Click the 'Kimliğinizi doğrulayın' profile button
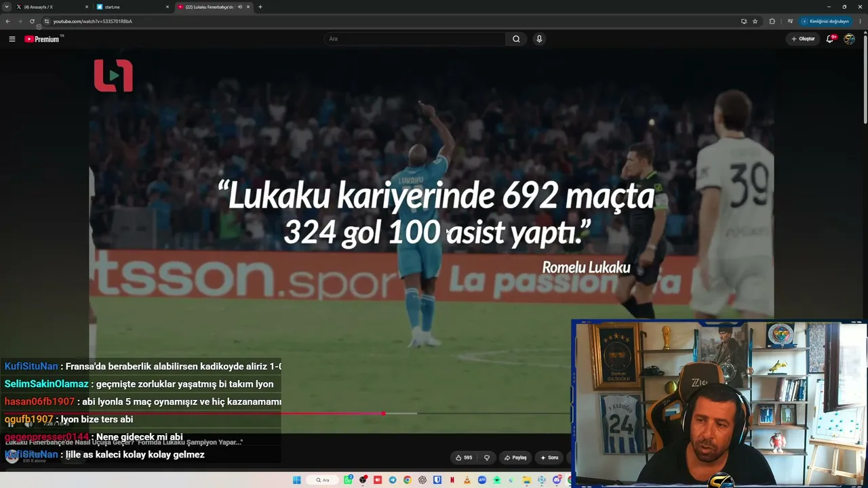The image size is (868, 488). [x=825, y=21]
